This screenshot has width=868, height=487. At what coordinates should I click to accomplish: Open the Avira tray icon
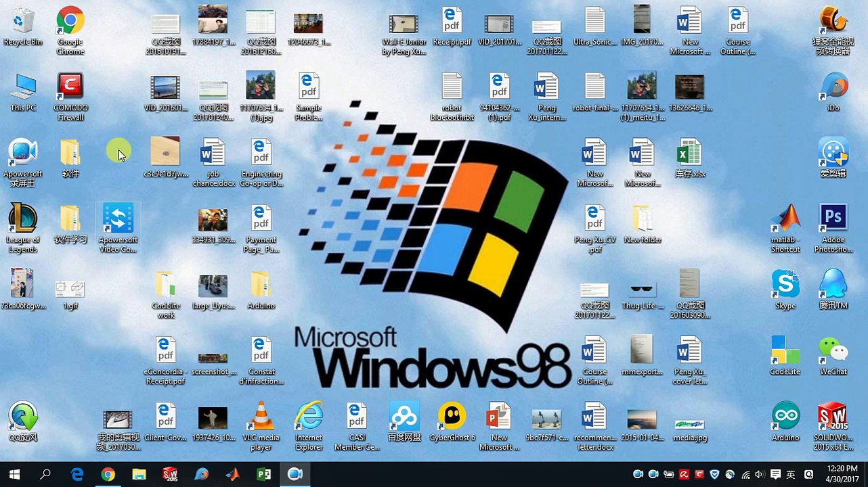[x=684, y=475]
